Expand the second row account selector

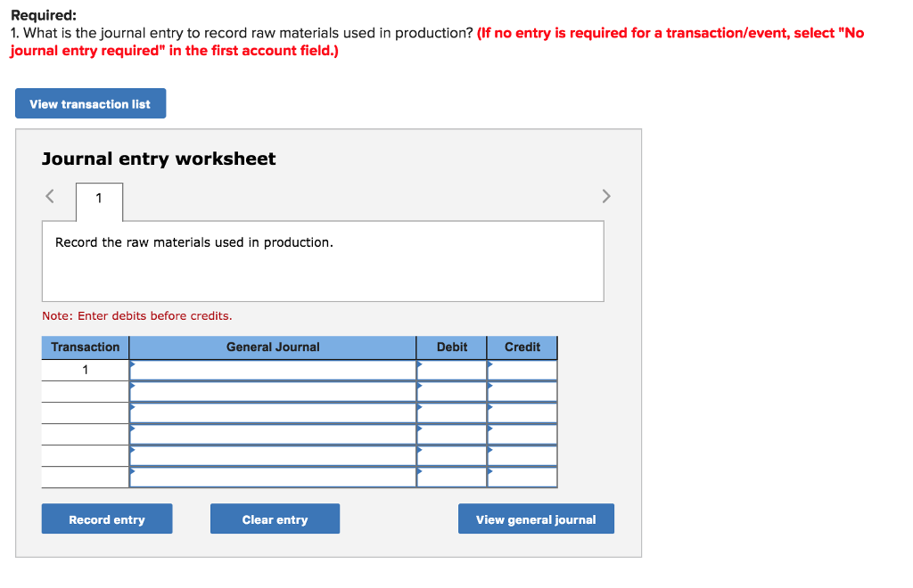click(272, 390)
